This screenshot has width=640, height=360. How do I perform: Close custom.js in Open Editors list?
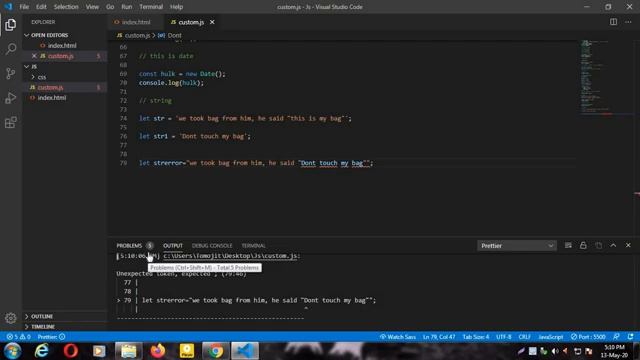click(x=34, y=56)
